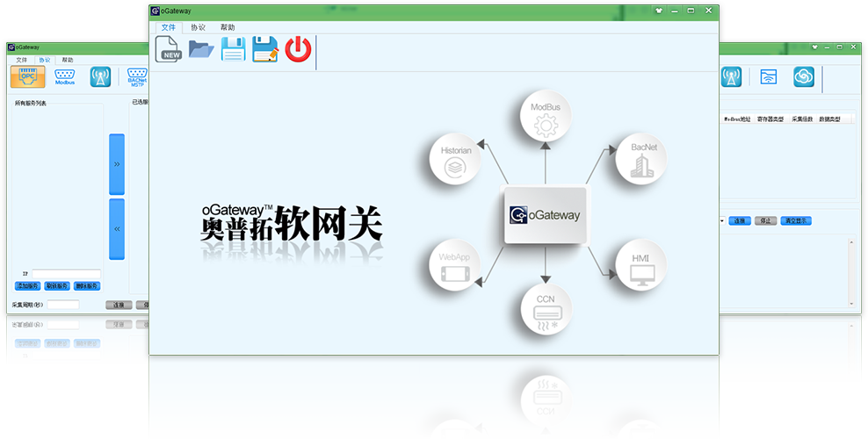Click Modbus地址 column header in right window

pos(737,119)
